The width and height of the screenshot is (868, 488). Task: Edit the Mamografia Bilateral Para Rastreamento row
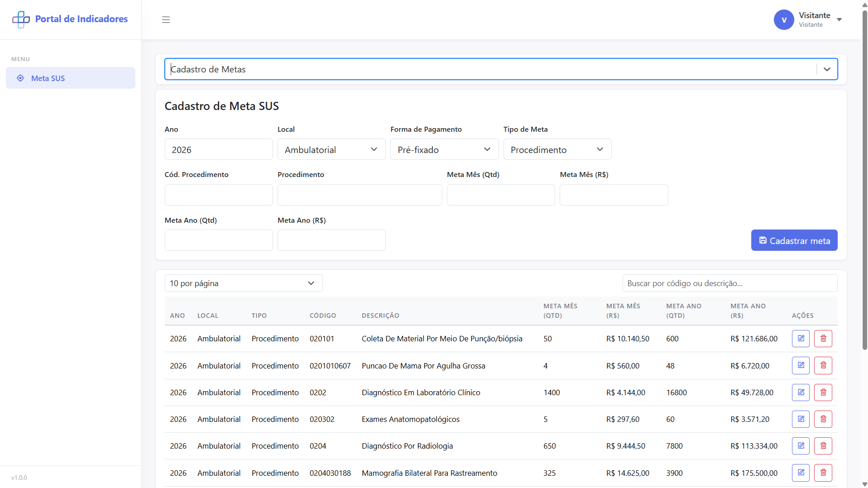pyautogui.click(x=801, y=473)
